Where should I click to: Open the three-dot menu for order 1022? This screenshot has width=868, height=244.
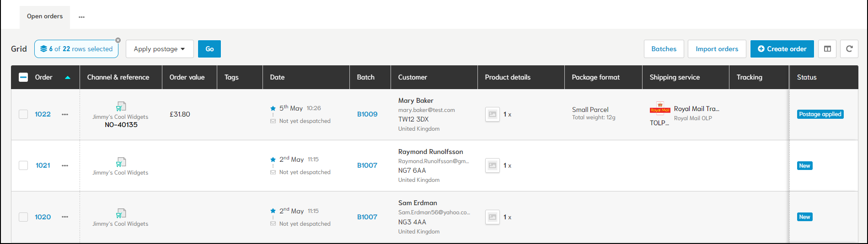[x=65, y=114]
